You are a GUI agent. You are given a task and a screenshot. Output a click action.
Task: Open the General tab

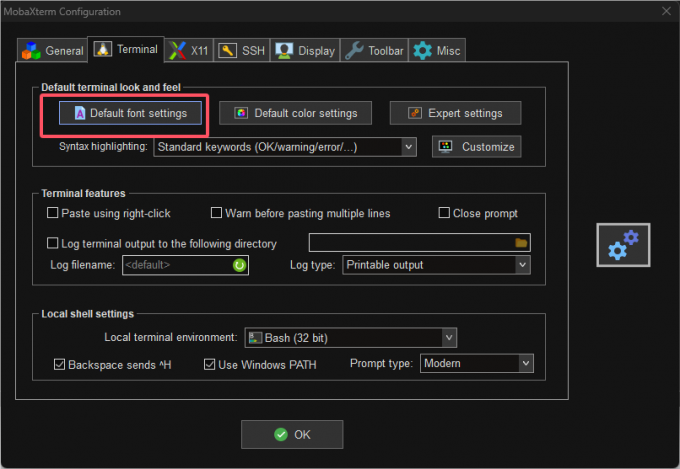tap(52, 51)
